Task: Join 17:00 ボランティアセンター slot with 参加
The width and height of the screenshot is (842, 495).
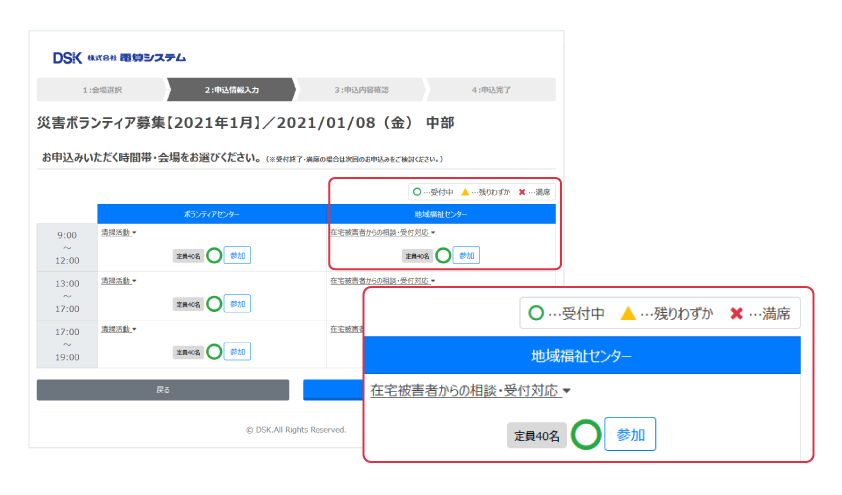Action: [x=237, y=351]
